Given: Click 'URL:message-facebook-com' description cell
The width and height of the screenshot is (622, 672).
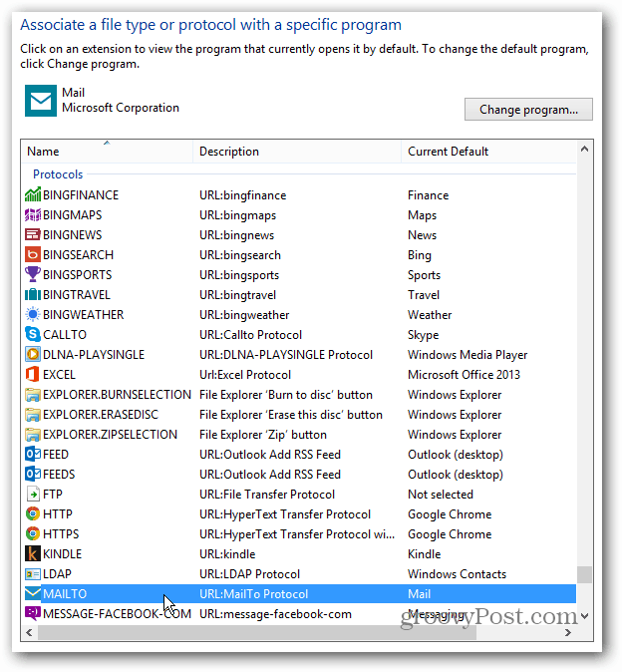Looking at the screenshot, I should point(275,614).
